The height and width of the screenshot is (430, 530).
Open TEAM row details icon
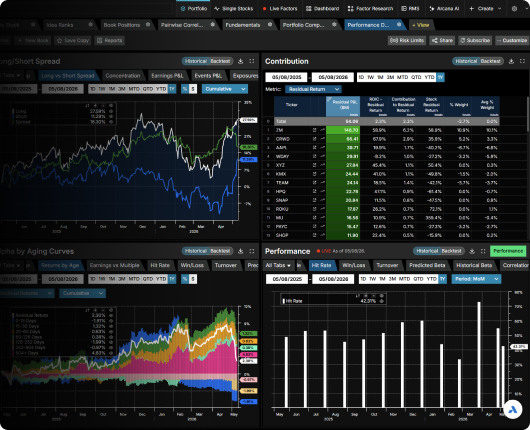tap(314, 183)
